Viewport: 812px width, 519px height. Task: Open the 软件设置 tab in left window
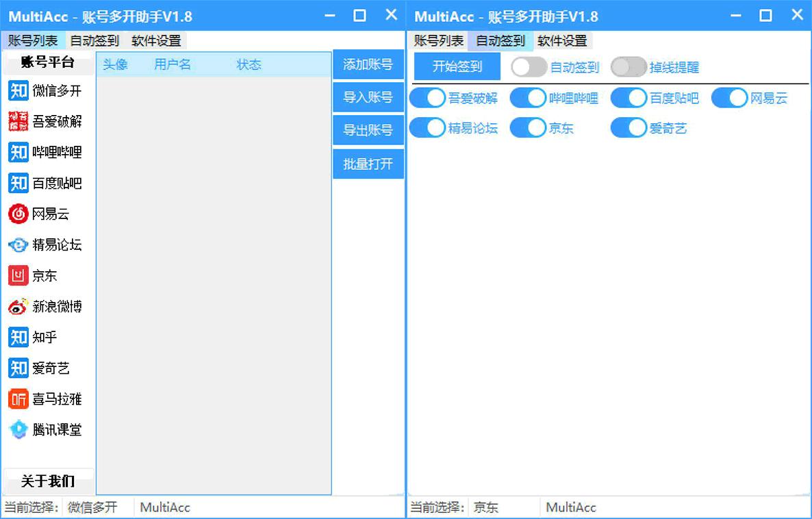[156, 41]
